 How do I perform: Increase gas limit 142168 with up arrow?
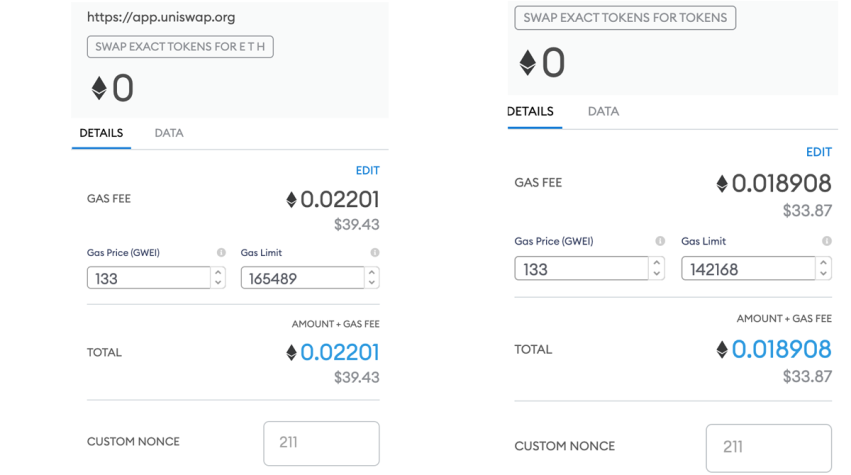[x=823, y=263]
